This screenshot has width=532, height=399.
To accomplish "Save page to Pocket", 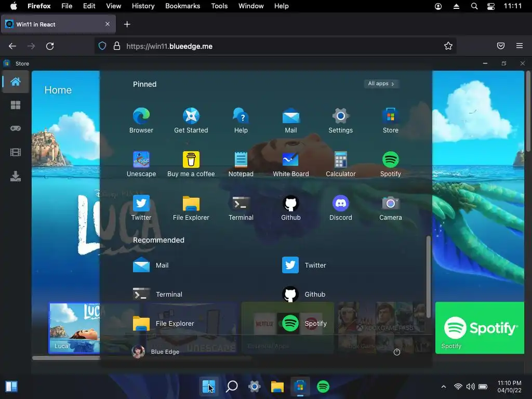I will pyautogui.click(x=500, y=46).
